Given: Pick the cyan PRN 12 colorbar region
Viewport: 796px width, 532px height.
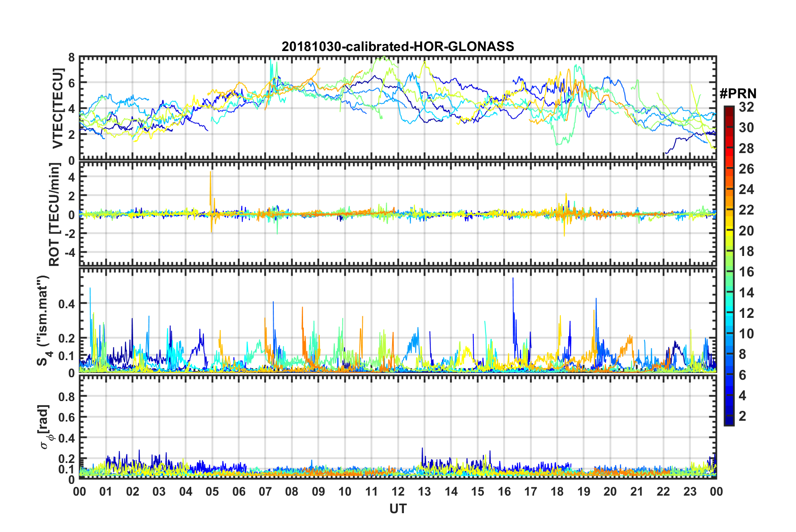Looking at the screenshot, I should tap(729, 313).
